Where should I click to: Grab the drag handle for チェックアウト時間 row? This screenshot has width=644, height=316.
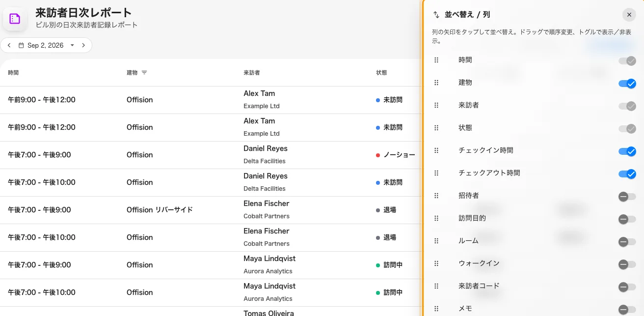pyautogui.click(x=436, y=173)
